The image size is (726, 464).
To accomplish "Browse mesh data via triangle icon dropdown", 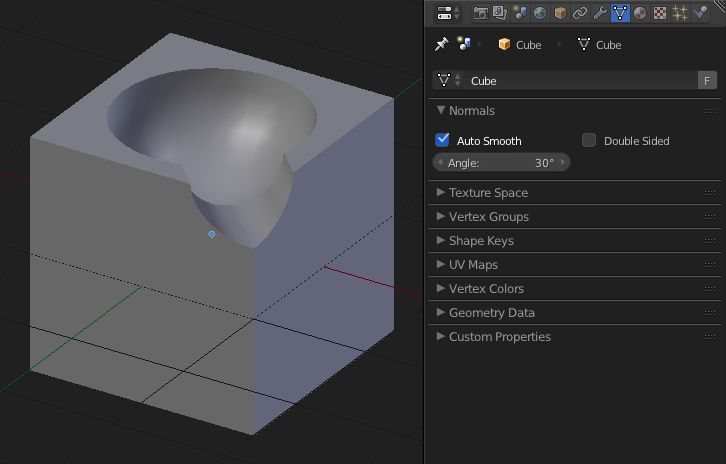I will point(449,81).
